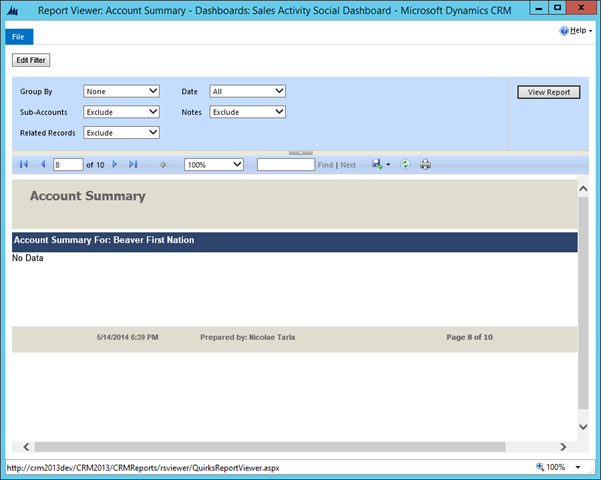Go to the next report page
The image size is (601, 480).
pos(115,164)
